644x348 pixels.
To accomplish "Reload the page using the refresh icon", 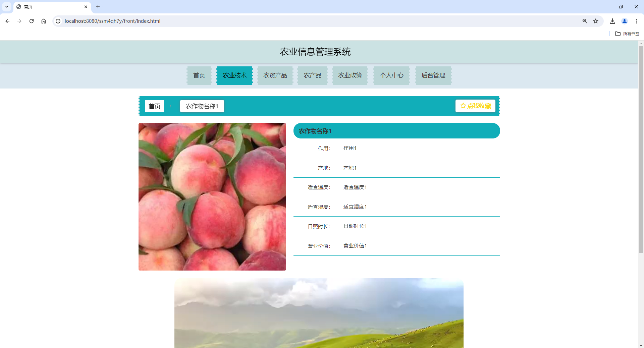I will pos(31,21).
